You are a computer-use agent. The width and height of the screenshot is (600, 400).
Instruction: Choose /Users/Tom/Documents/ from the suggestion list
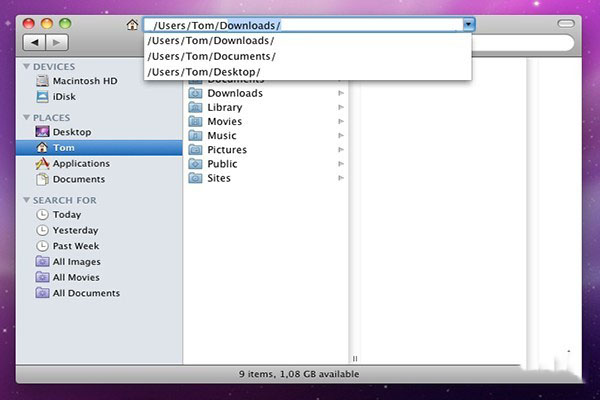click(308, 56)
